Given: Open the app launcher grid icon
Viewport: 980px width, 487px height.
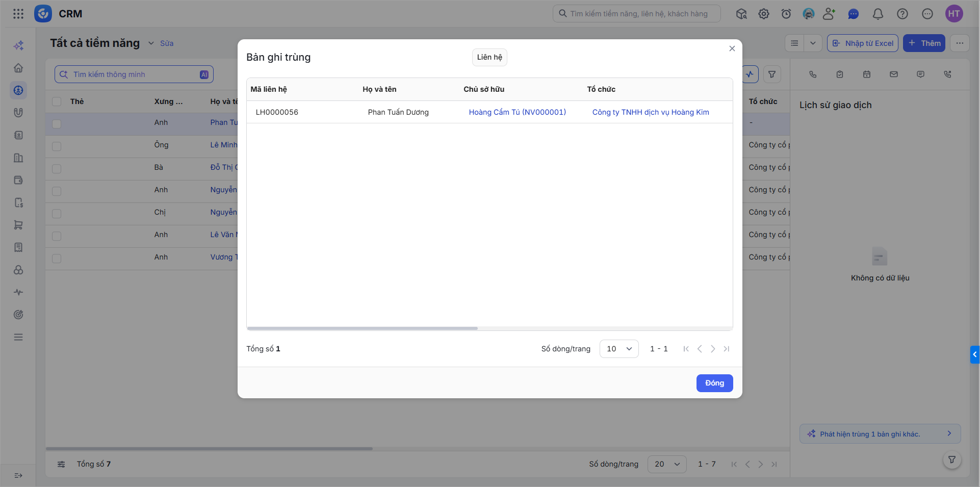Looking at the screenshot, I should click(x=18, y=14).
